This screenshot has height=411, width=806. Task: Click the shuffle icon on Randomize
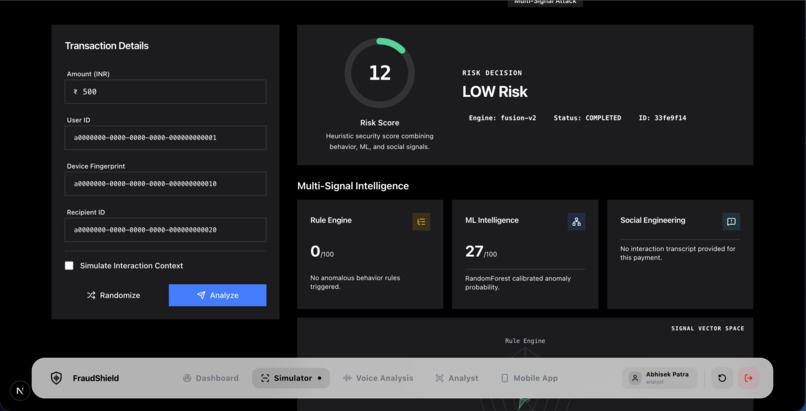pyautogui.click(x=91, y=295)
